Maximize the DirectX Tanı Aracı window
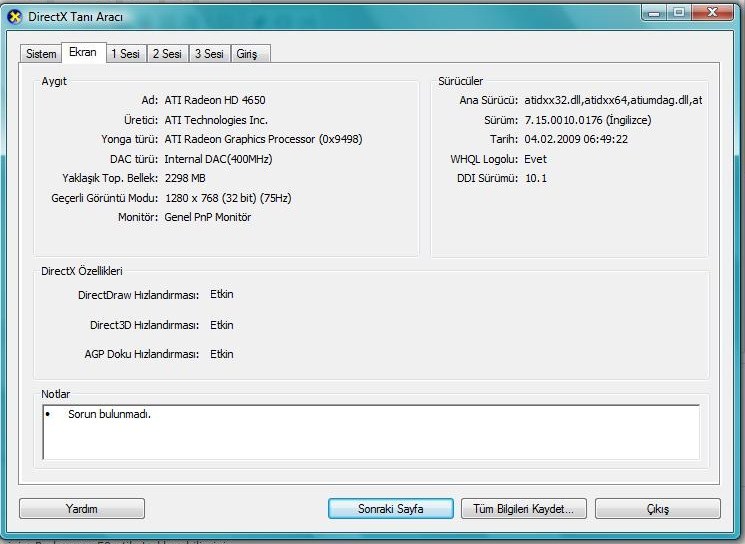The height and width of the screenshot is (544, 745). 679,12
